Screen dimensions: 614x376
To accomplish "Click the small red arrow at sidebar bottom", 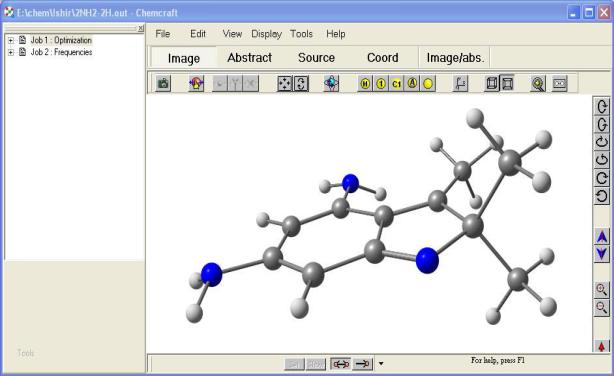I will (602, 346).
